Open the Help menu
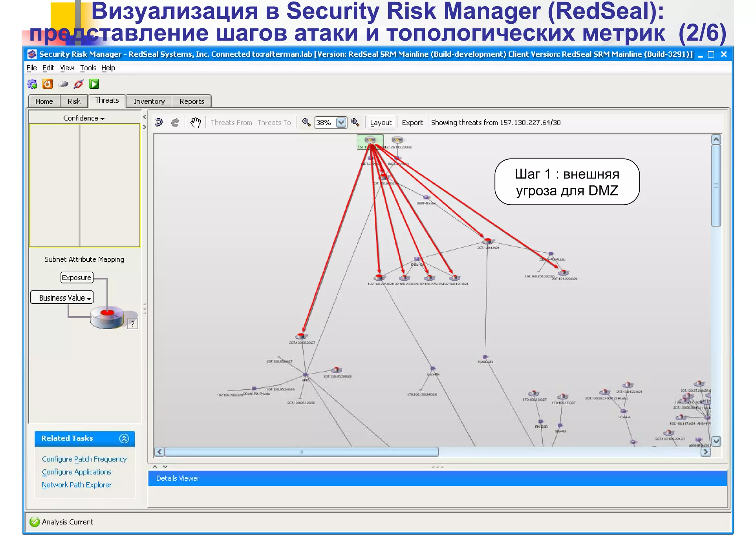 (x=108, y=68)
